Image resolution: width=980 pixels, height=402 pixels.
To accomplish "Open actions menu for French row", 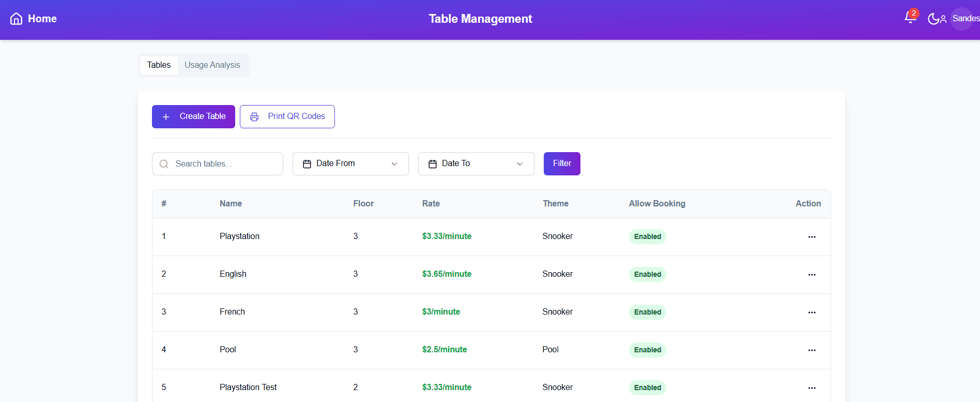I will (x=812, y=312).
